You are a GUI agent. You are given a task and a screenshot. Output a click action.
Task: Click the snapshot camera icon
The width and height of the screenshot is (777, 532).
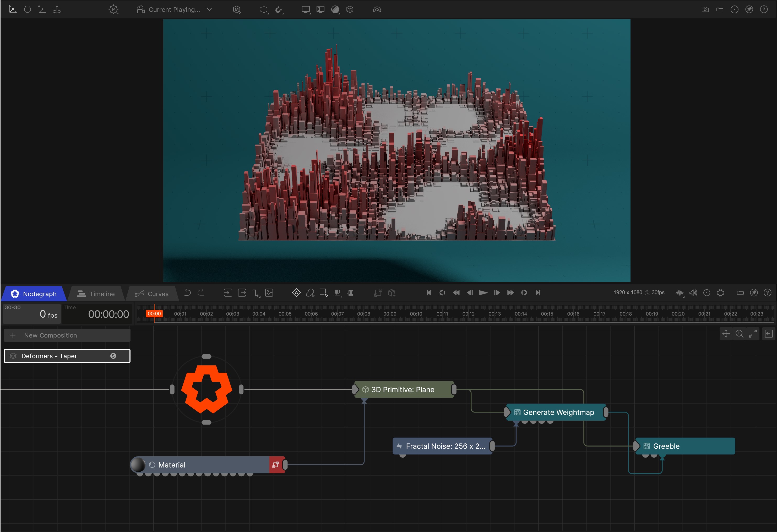coord(705,10)
